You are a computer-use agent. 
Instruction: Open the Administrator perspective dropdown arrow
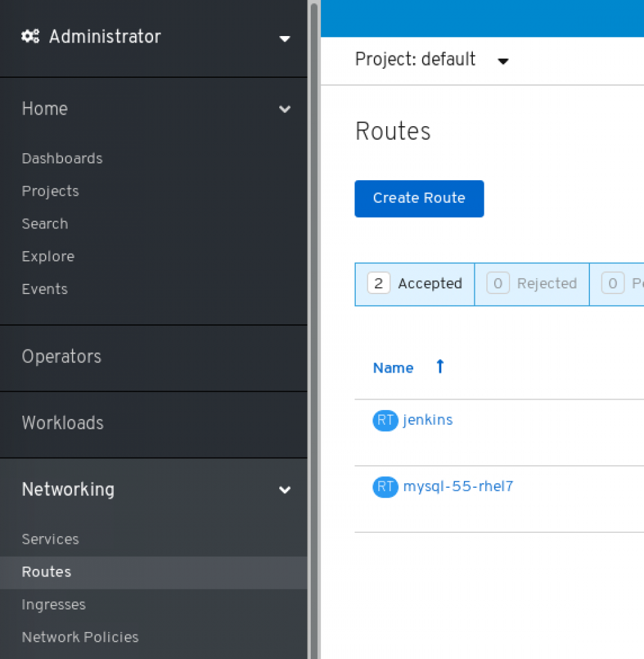coord(285,39)
